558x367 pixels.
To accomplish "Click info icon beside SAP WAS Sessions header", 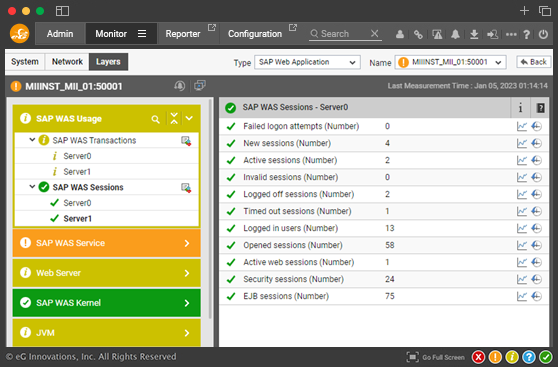I will pyautogui.click(x=520, y=108).
